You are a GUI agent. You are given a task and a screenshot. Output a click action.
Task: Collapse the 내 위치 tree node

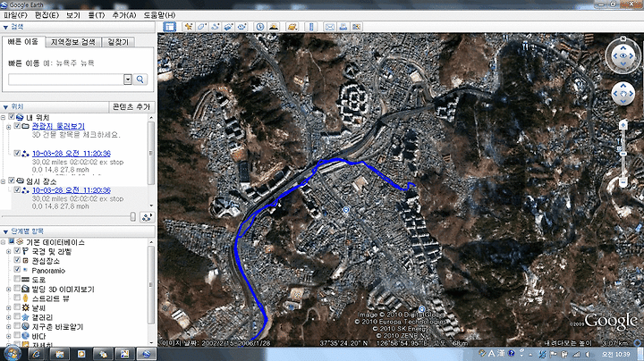[4, 118]
